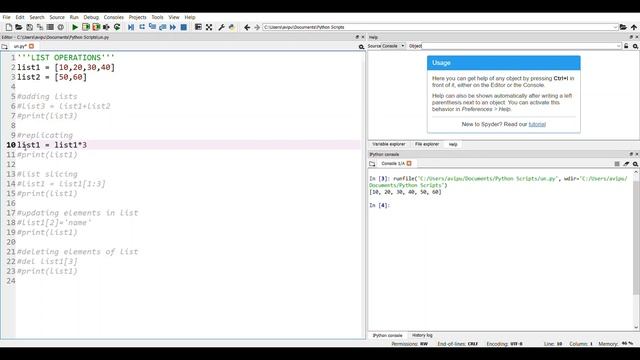This screenshot has width=640, height=360.
Task: Open the Search menu
Action: tap(37, 17)
